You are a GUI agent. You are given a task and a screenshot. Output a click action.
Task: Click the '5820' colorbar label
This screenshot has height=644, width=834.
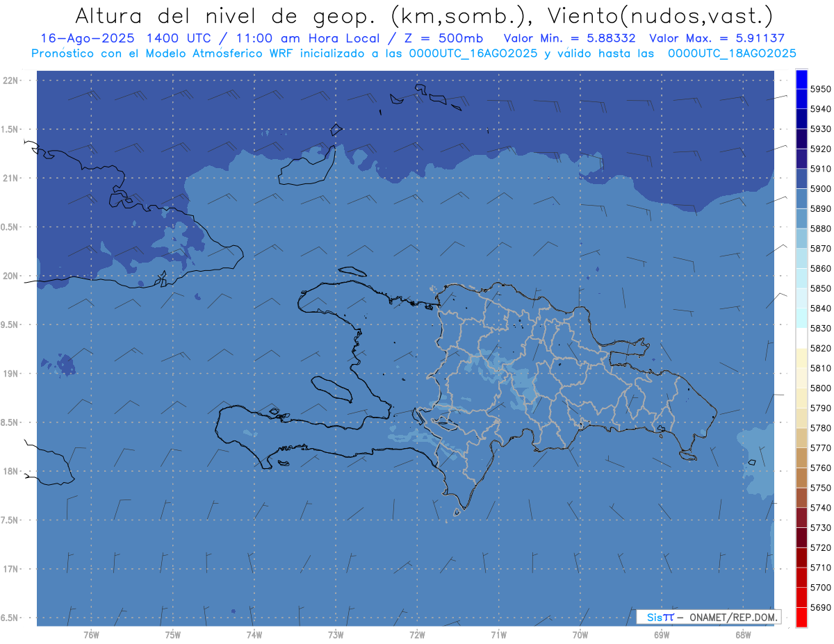[820, 348]
